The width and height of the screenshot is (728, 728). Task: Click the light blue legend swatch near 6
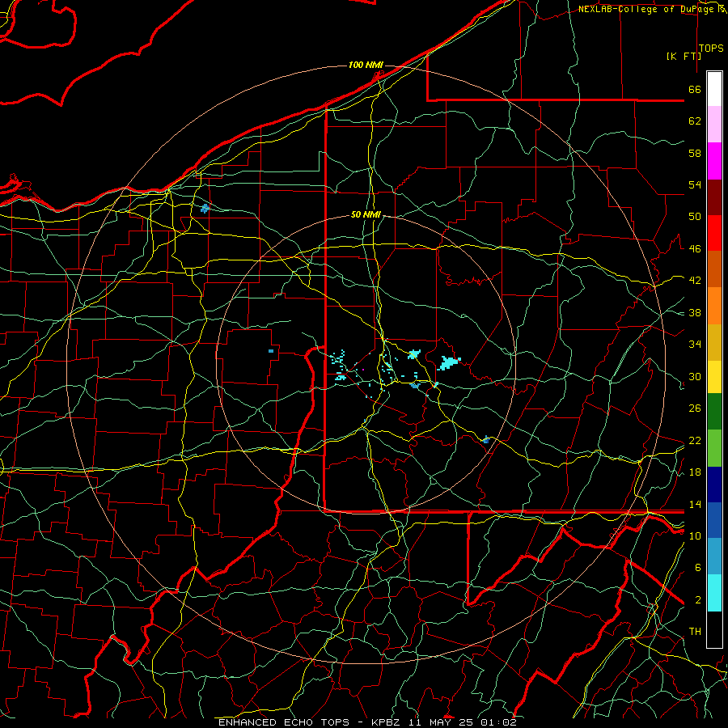[714, 557]
